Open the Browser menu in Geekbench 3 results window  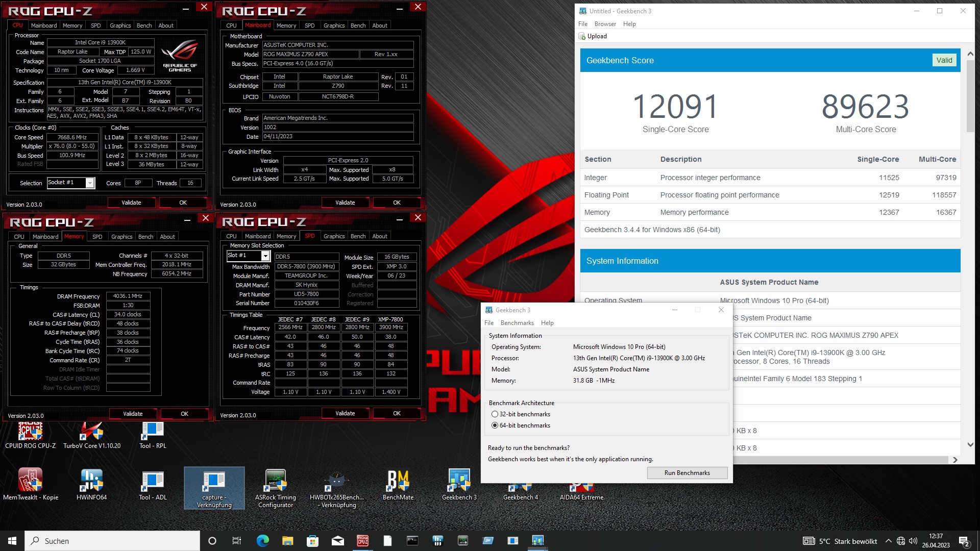click(x=605, y=24)
